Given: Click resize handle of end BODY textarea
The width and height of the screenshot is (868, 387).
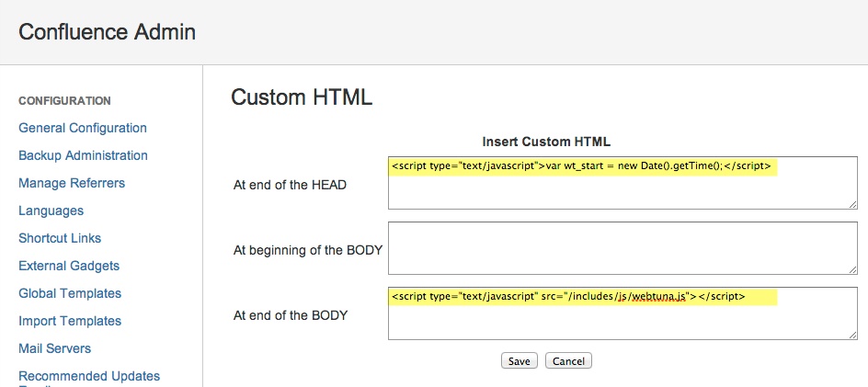Looking at the screenshot, I should pos(853,335).
